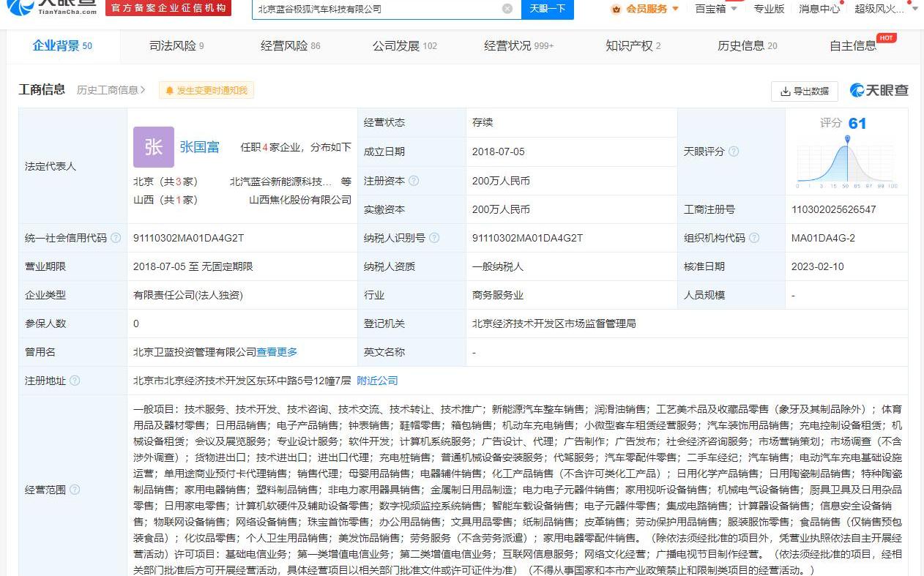Image resolution: width=924 pixels, height=576 pixels.
Task: Open 附近公司 link by the address
Action: click(x=377, y=381)
